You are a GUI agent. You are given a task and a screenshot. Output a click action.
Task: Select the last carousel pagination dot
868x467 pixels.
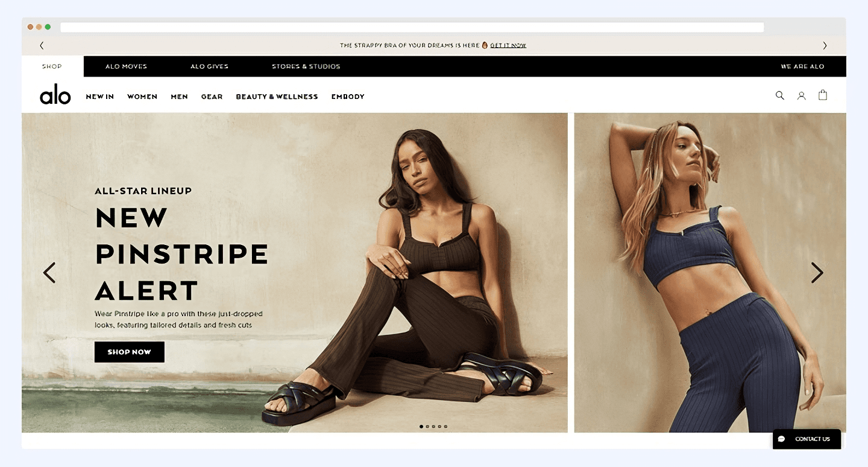tap(445, 427)
